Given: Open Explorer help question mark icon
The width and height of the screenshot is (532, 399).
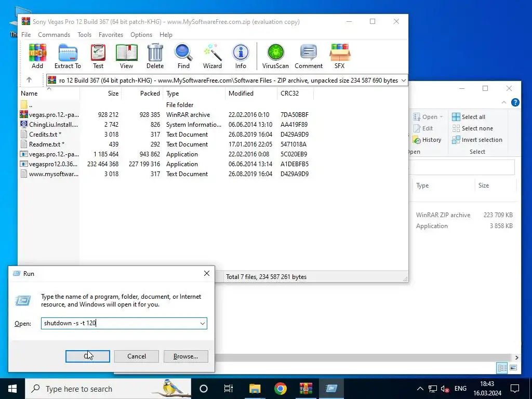Looking at the screenshot, I should [x=515, y=102].
